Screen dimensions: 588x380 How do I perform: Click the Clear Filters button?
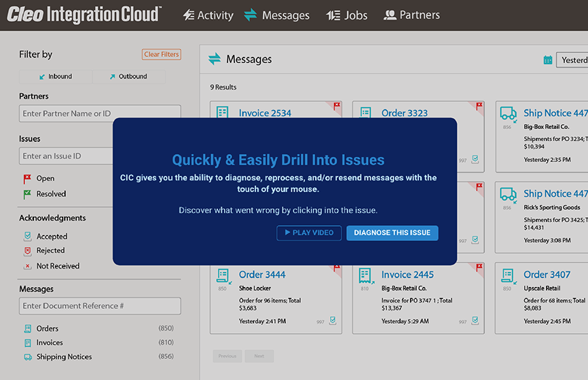[x=161, y=55]
